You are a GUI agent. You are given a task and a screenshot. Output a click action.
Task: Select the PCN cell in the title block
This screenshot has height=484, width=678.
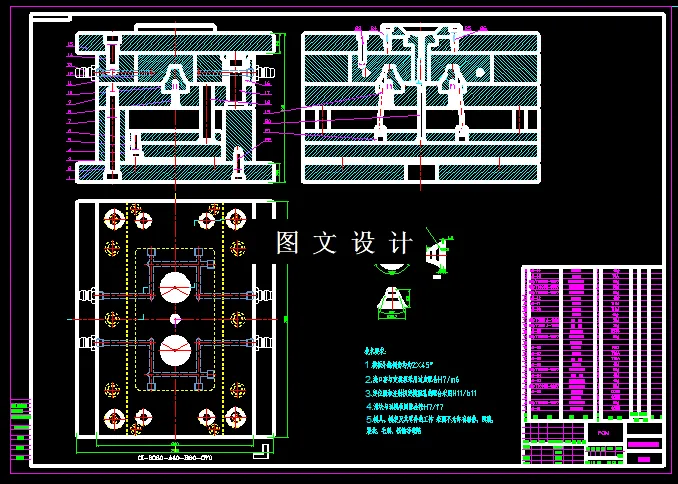click(x=605, y=433)
